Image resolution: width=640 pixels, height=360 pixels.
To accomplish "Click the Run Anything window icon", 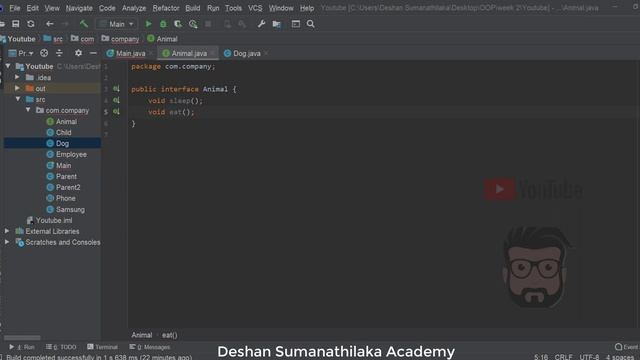I will [x=296, y=24].
